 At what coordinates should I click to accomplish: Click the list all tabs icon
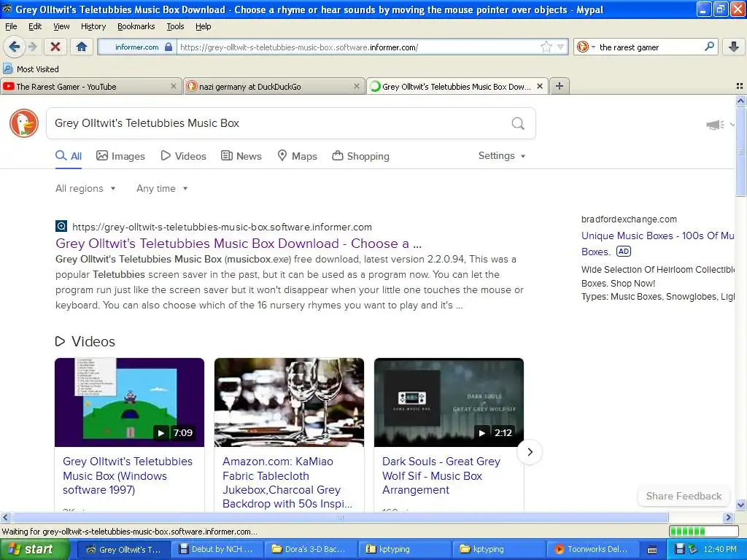coord(740,86)
